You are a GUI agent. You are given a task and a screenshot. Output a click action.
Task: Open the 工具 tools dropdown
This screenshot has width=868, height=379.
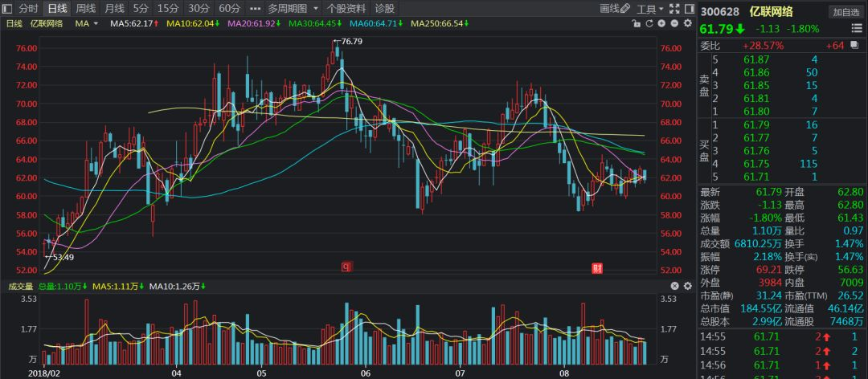pos(650,8)
